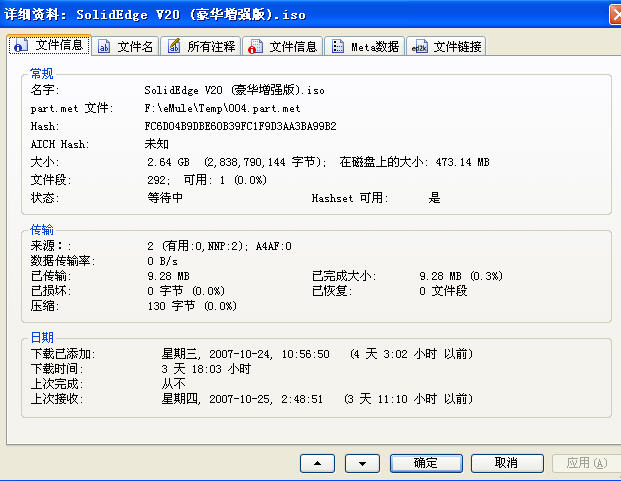621x481 pixels.
Task: Open the second 文件信息 tab with red icon
Action: click(283, 46)
